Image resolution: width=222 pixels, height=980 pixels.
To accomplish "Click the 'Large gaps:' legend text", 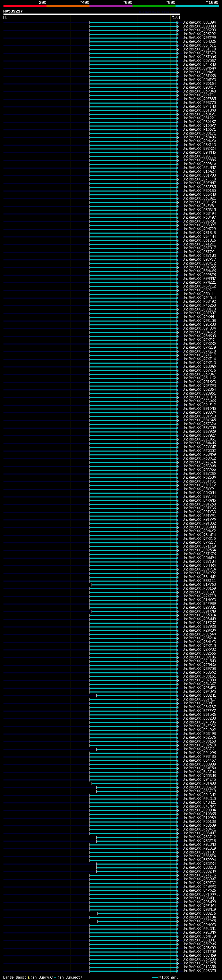I will point(15,977).
